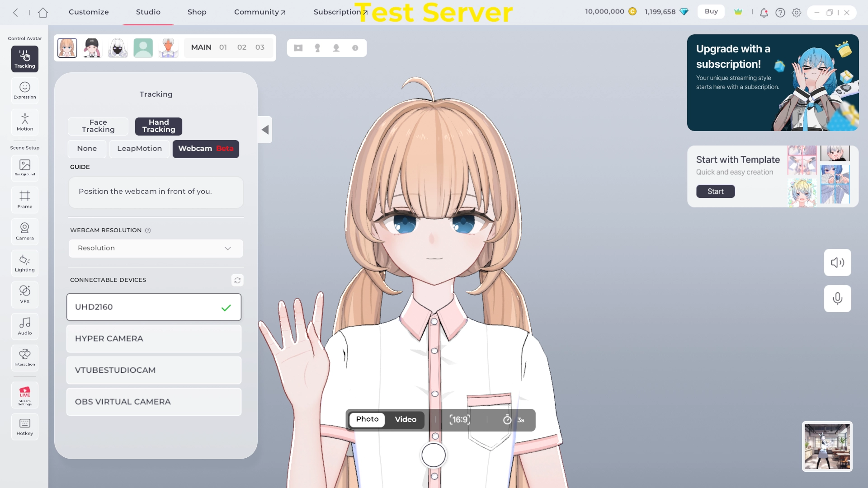868x488 pixels.
Task: Refresh the connectable devices list
Action: point(237,280)
